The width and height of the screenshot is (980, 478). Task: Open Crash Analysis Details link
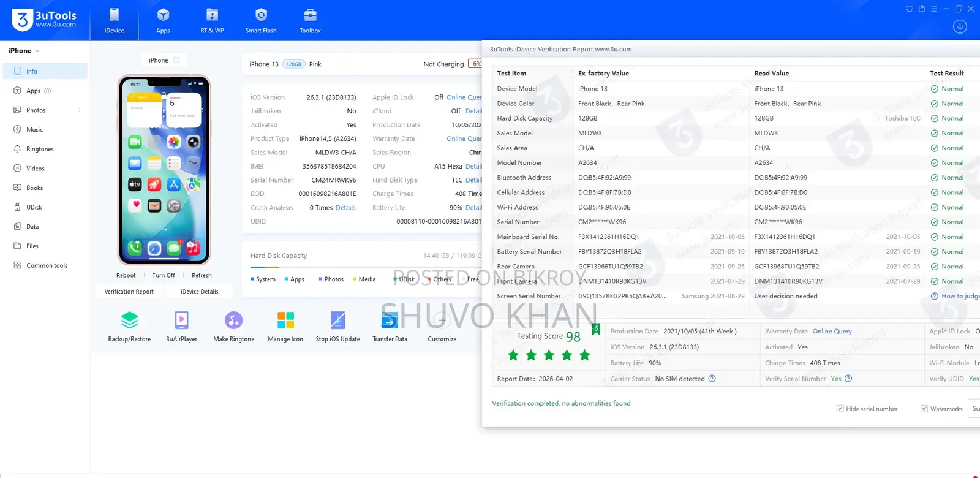(345, 208)
